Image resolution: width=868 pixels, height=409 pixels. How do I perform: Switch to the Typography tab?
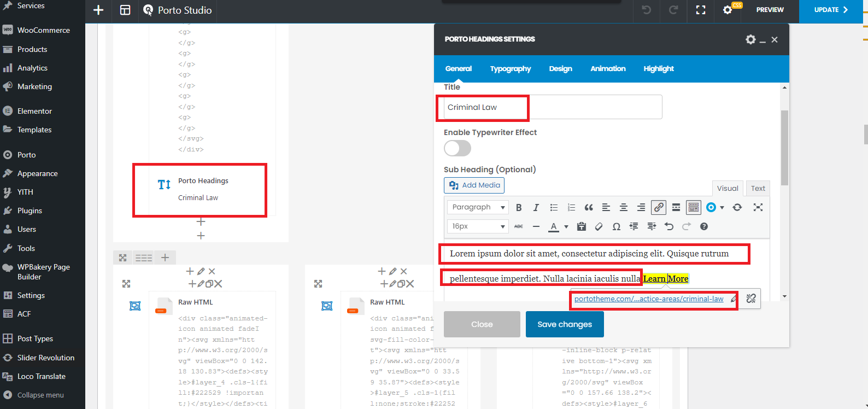(511, 69)
